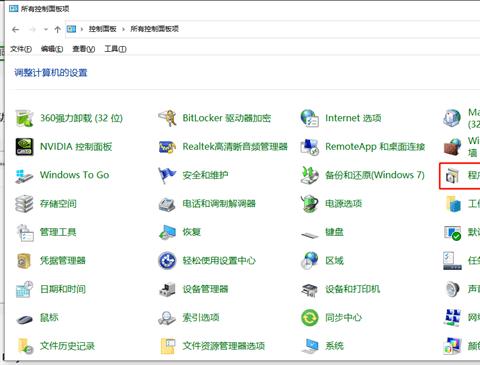Image resolution: width=480 pixels, height=365 pixels.
Task: Click the NVIDIA 控制面板 icon
Action: 24,147
